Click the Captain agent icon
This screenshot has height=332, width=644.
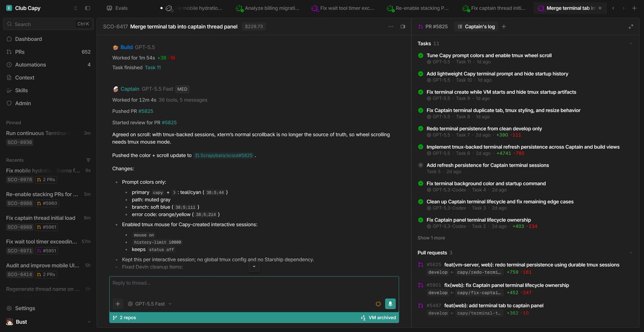(115, 89)
